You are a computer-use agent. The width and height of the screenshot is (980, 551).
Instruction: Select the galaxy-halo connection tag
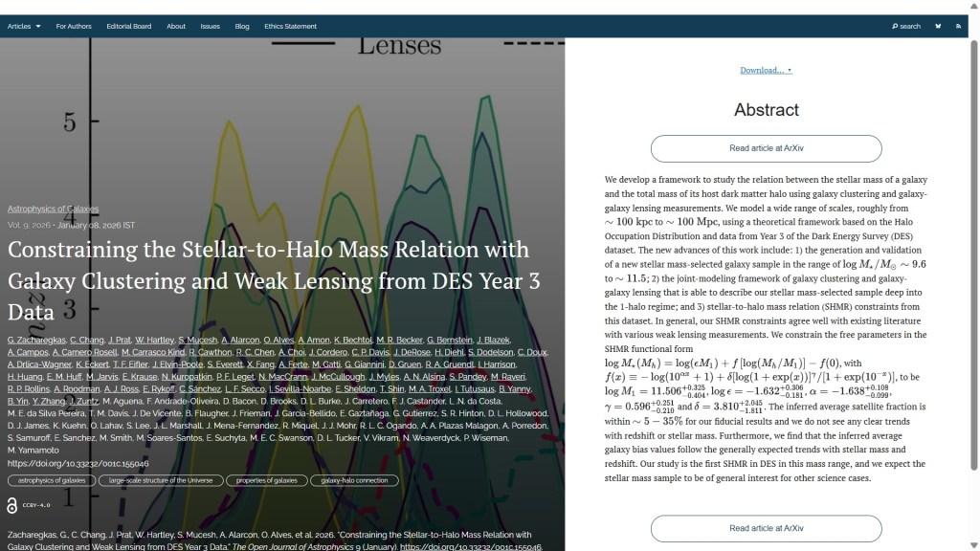click(x=355, y=481)
